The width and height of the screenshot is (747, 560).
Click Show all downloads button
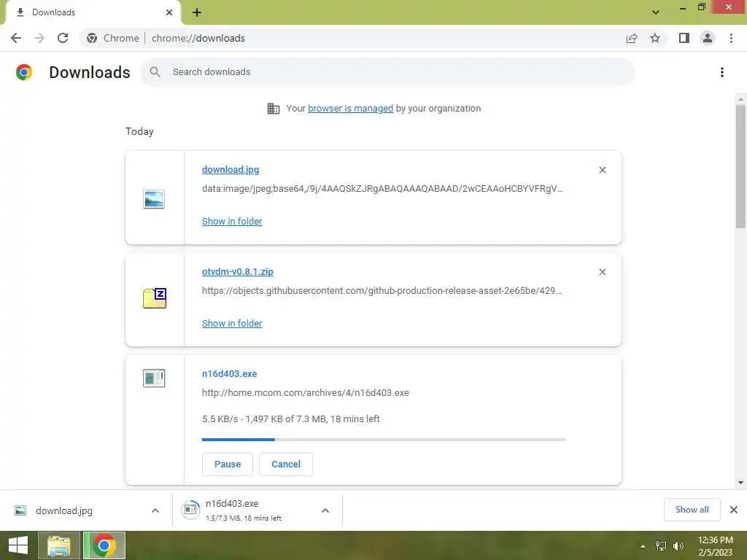click(692, 510)
